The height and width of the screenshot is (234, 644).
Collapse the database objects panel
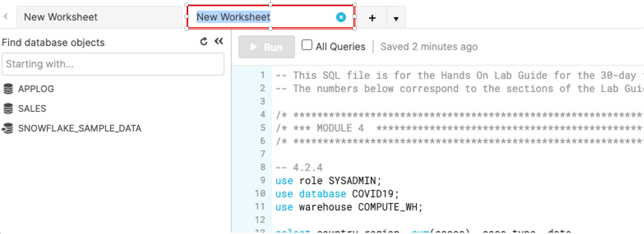[x=219, y=42]
